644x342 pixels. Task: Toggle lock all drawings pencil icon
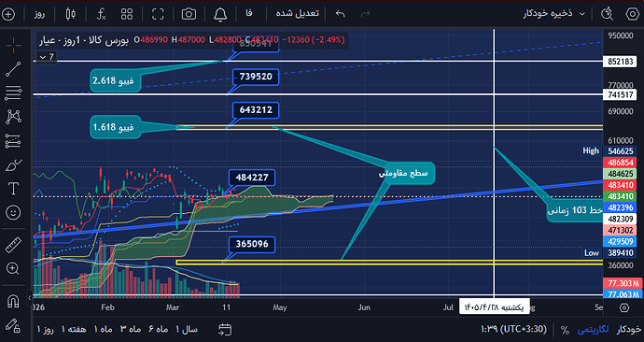click(13, 325)
